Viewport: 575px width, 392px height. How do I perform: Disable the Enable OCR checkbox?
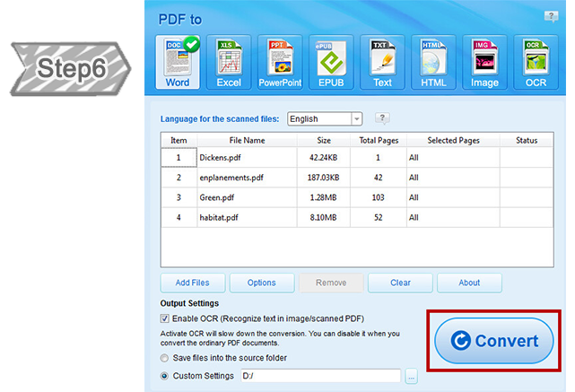(x=163, y=318)
